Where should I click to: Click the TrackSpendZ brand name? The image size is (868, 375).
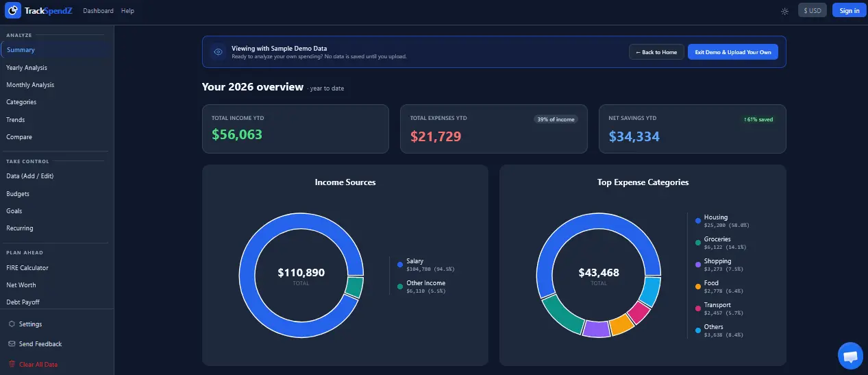tap(49, 11)
